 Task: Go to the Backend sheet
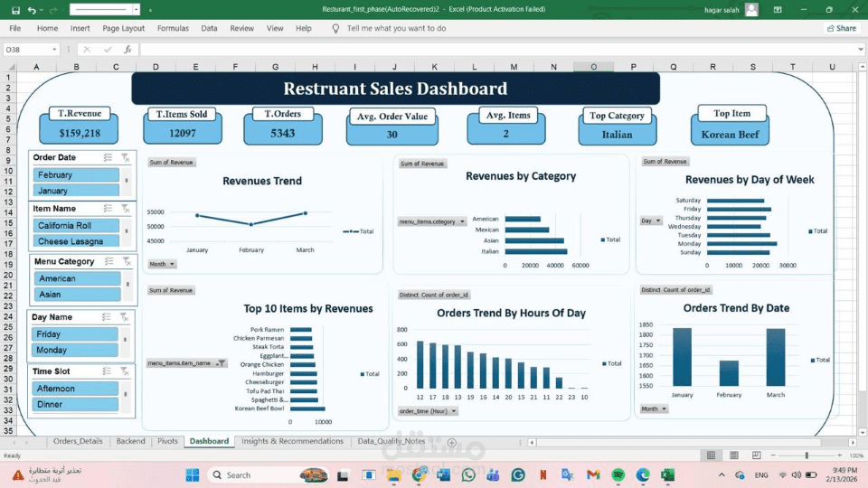click(x=130, y=441)
